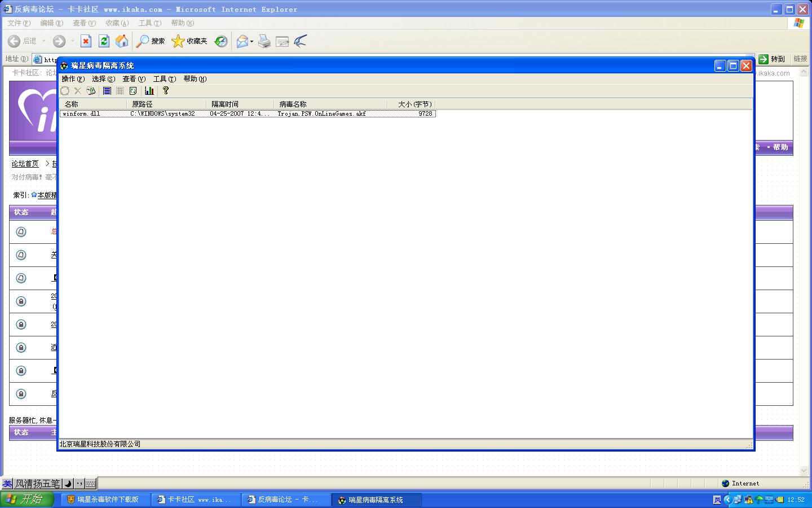Click the IME moon half-width toggle icon

click(68, 483)
